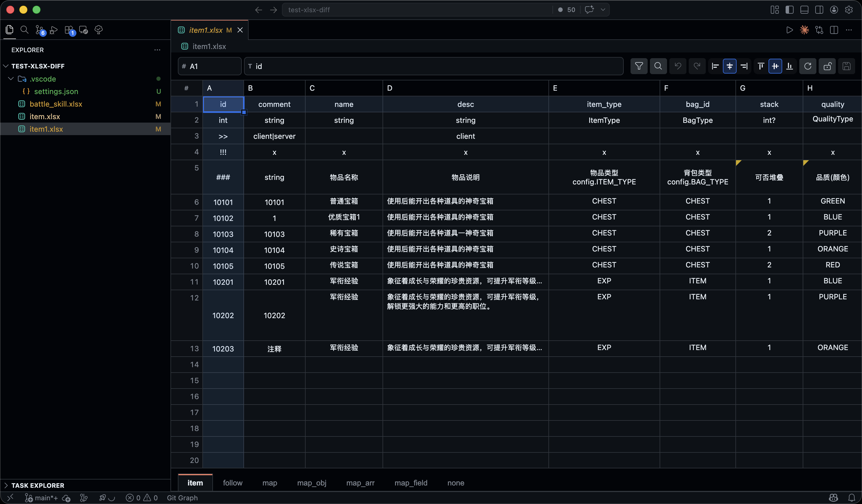
Task: Select the item sheet tab
Action: tap(195, 482)
